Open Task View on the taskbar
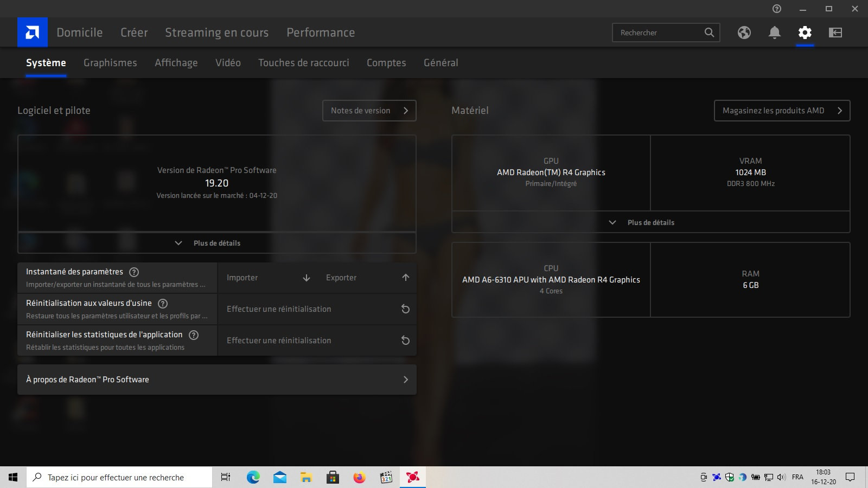This screenshot has width=868, height=488. (x=226, y=477)
